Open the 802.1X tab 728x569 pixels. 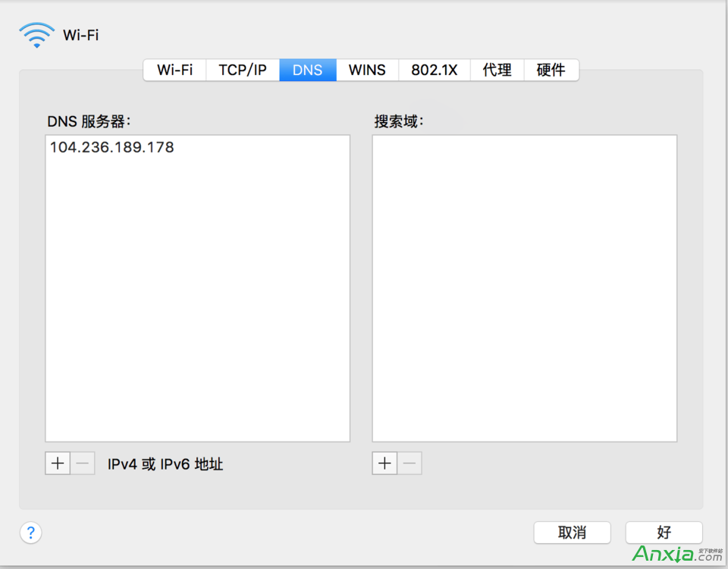point(435,70)
